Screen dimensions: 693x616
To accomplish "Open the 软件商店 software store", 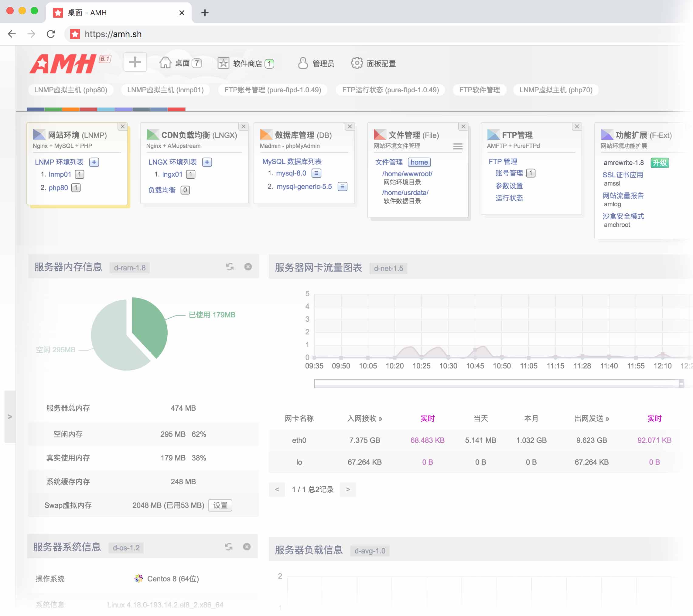I will (x=246, y=63).
